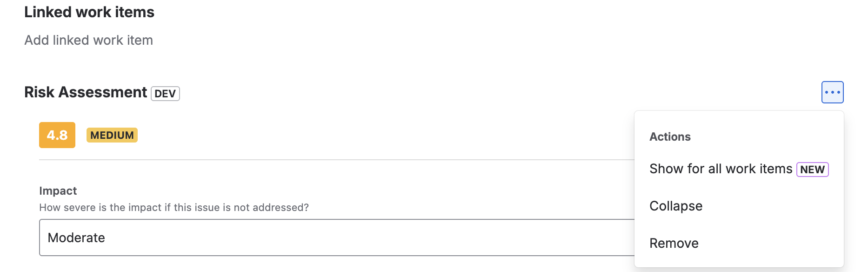Choose Remove from the Actions menu
This screenshot has height=272, width=868.
[x=674, y=243]
